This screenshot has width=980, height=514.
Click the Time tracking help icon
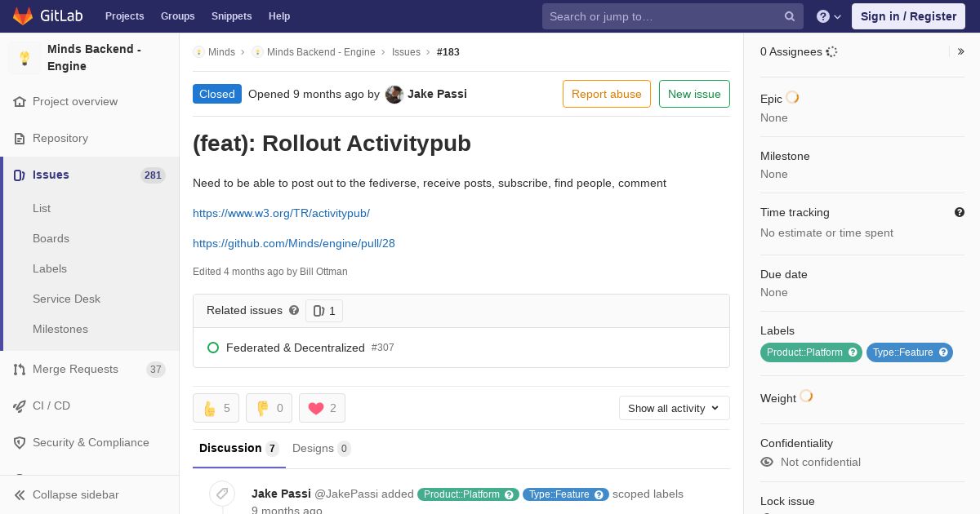coord(960,212)
